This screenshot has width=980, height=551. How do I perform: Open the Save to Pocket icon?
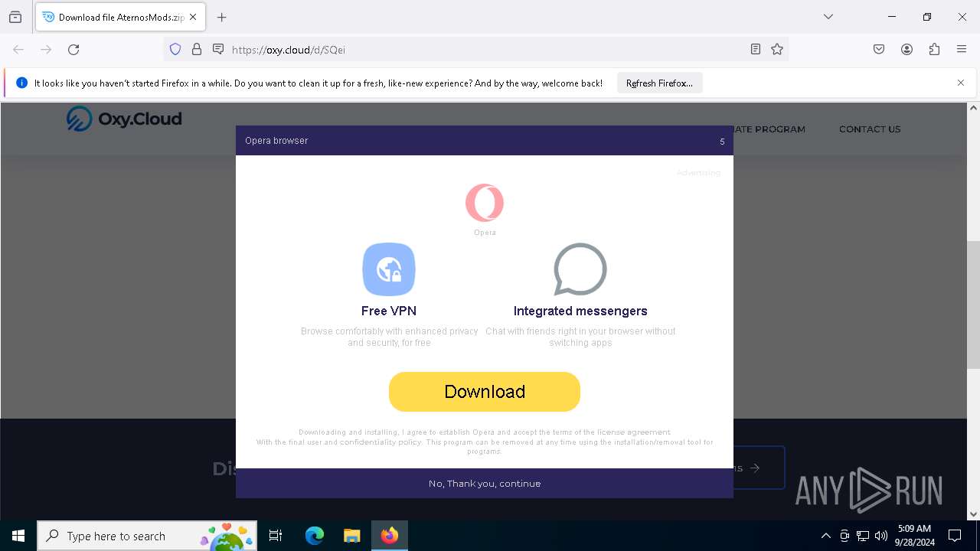click(x=879, y=50)
